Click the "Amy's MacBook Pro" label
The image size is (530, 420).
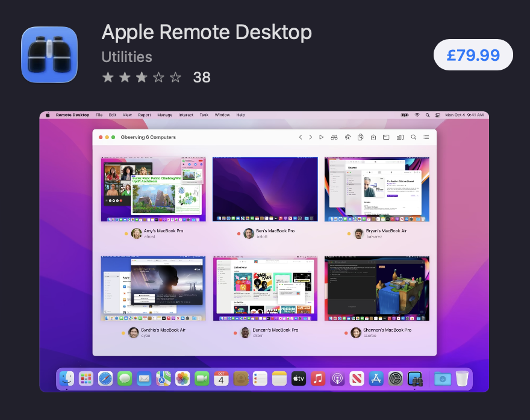point(164,231)
